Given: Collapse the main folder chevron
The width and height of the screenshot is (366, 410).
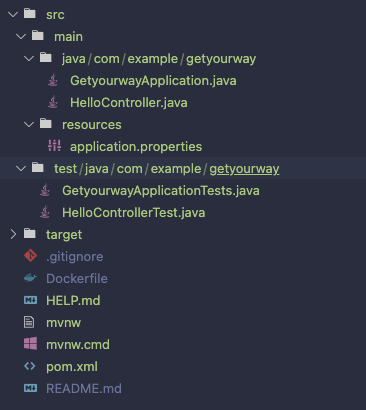Looking at the screenshot, I should click(21, 36).
